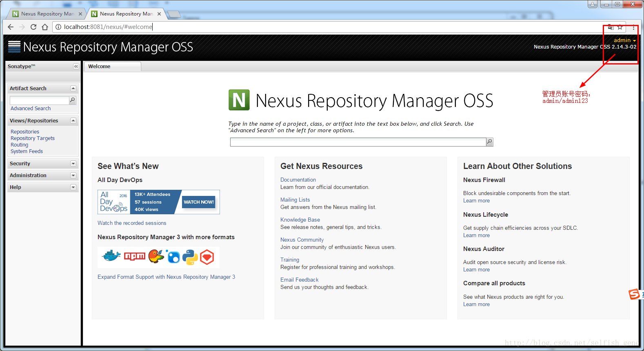This screenshot has width=644, height=351.
Task: Collapse the Sonatype sidebar panel
Action: (x=76, y=66)
